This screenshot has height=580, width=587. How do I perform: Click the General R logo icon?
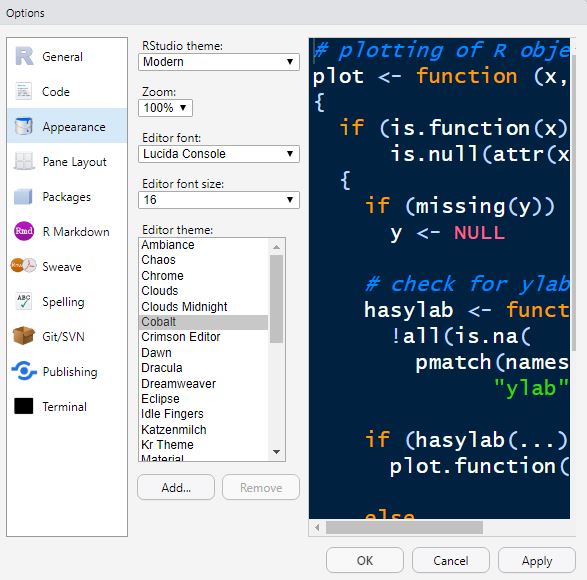[24, 56]
